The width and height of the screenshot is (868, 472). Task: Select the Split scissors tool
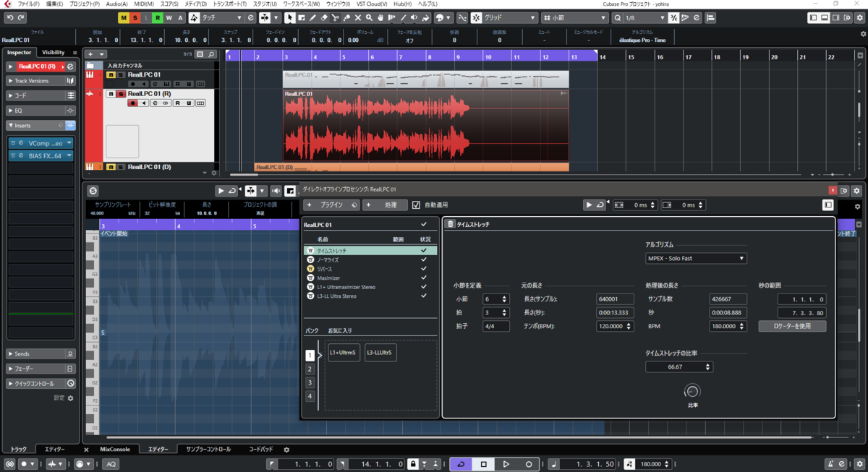pos(336,17)
